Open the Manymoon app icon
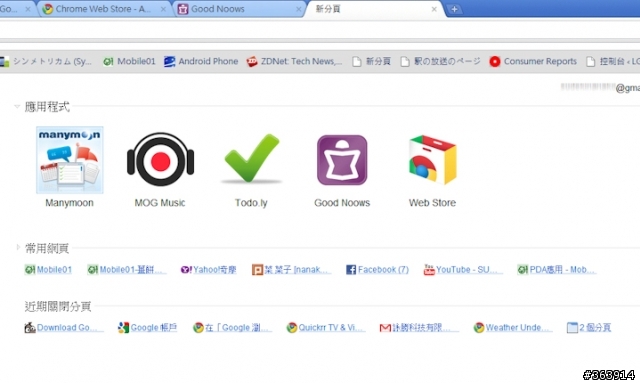This screenshot has height=383, width=640. [x=70, y=160]
